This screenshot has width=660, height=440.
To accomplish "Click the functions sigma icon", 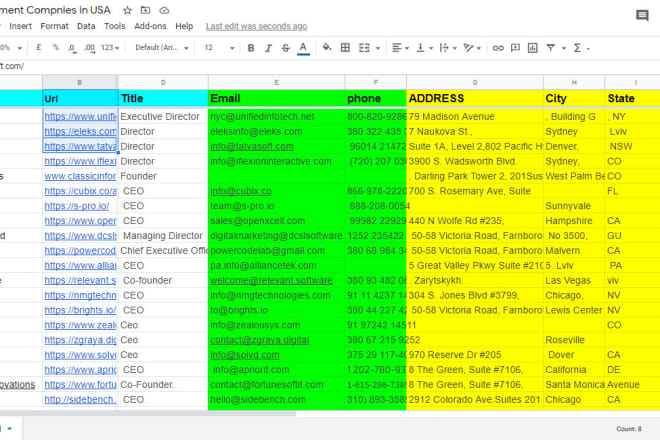I will click(578, 48).
